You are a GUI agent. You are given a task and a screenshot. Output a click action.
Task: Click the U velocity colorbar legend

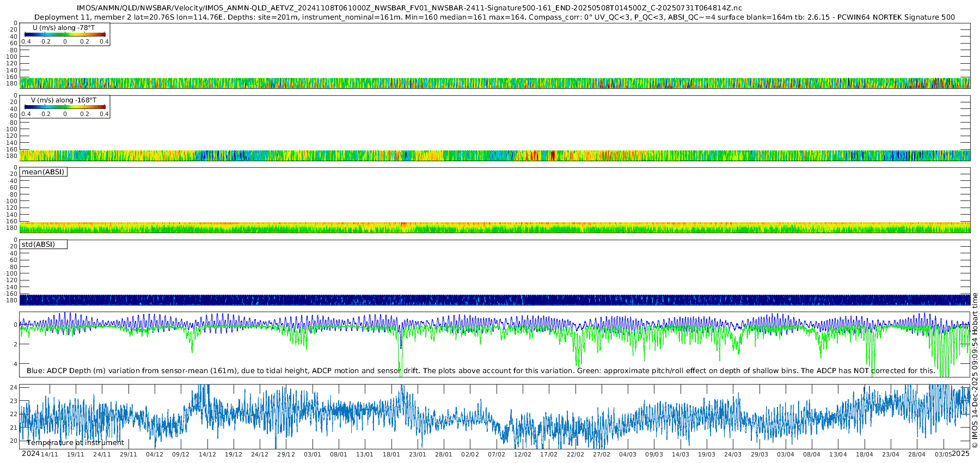pos(65,34)
